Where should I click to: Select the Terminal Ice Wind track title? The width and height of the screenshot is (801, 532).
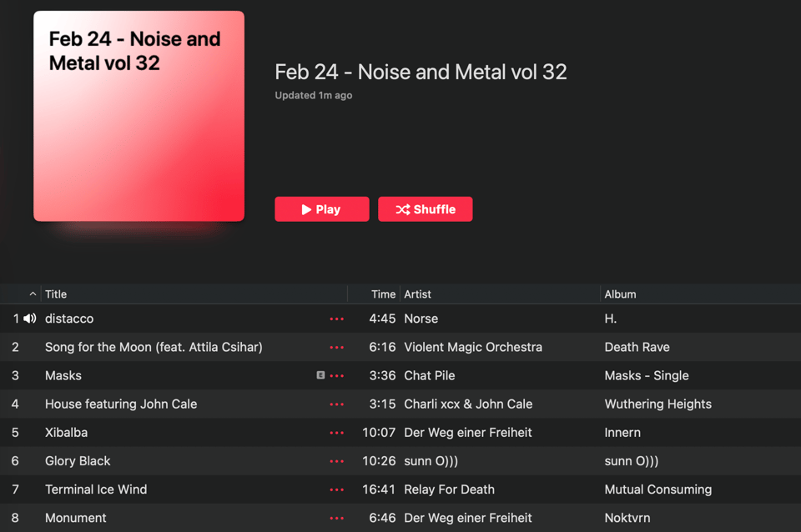tap(96, 489)
